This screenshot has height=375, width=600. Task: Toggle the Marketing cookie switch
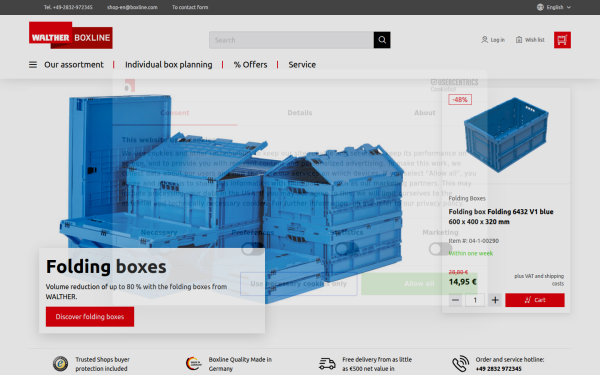[440, 249]
